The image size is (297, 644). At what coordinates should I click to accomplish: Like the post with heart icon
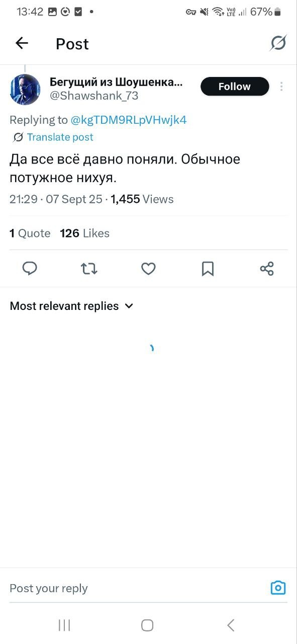click(148, 269)
